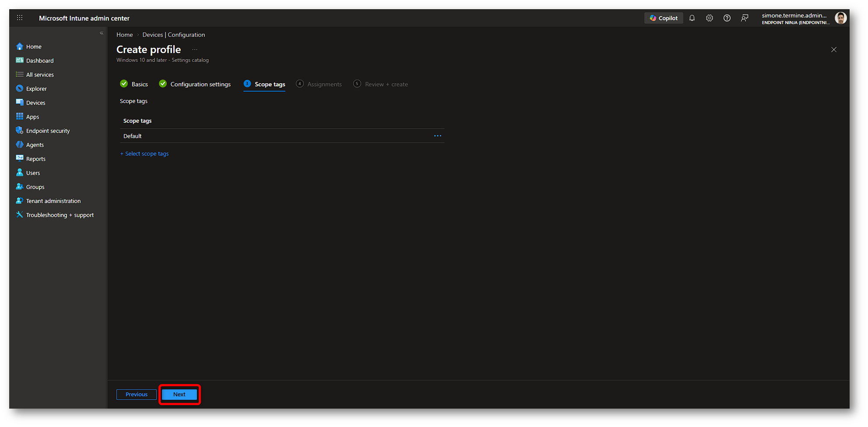Click the Default scope tag row

tap(282, 136)
